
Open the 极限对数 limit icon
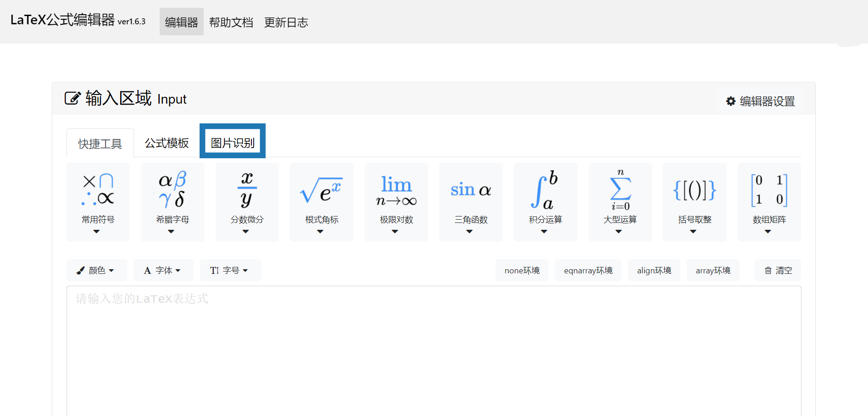point(396,190)
